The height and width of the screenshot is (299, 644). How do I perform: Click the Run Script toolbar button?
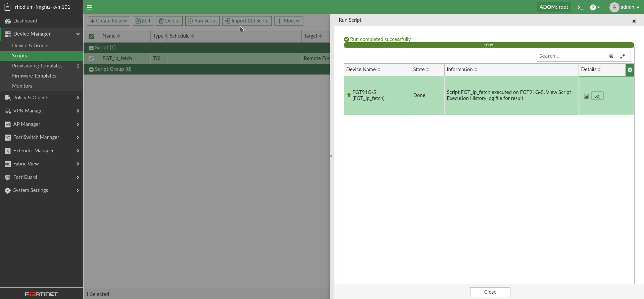(202, 21)
